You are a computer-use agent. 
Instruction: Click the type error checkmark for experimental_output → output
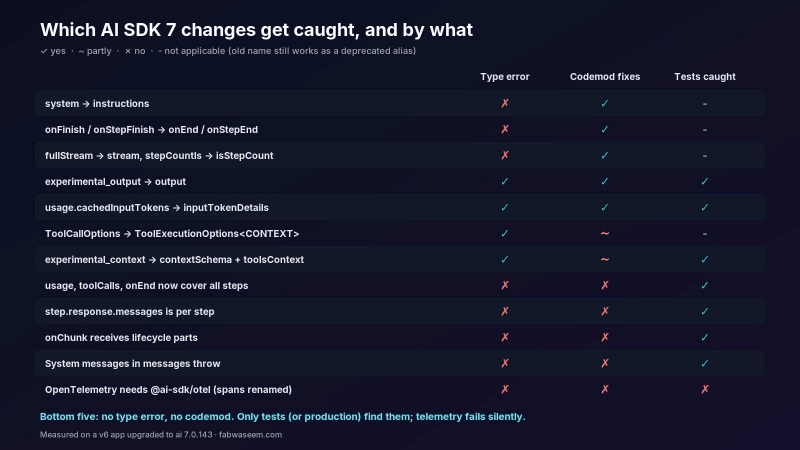pos(505,181)
